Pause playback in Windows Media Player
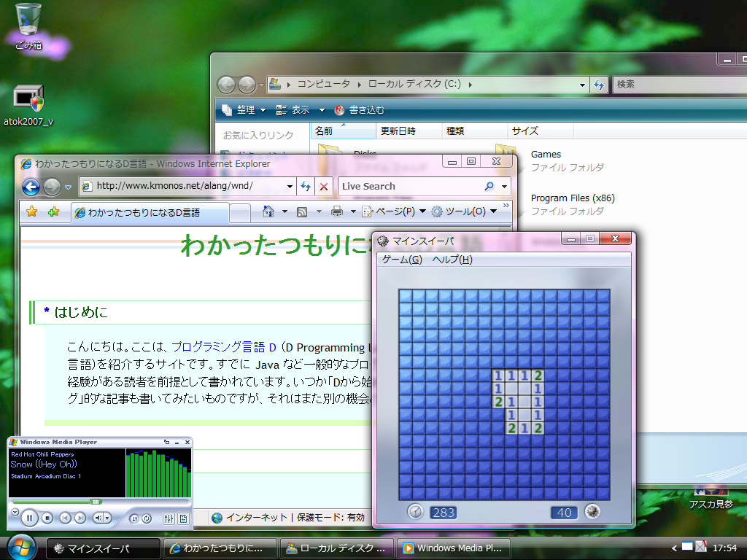This screenshot has height=560, width=747. pyautogui.click(x=29, y=518)
